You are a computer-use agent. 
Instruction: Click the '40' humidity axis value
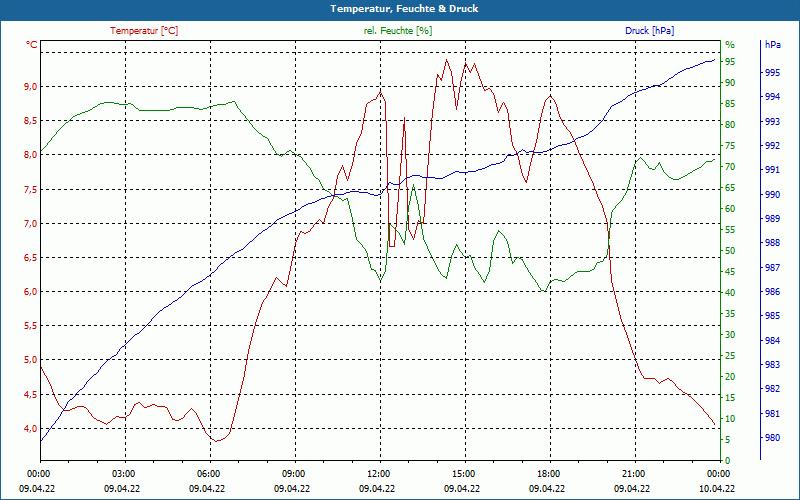(730, 293)
